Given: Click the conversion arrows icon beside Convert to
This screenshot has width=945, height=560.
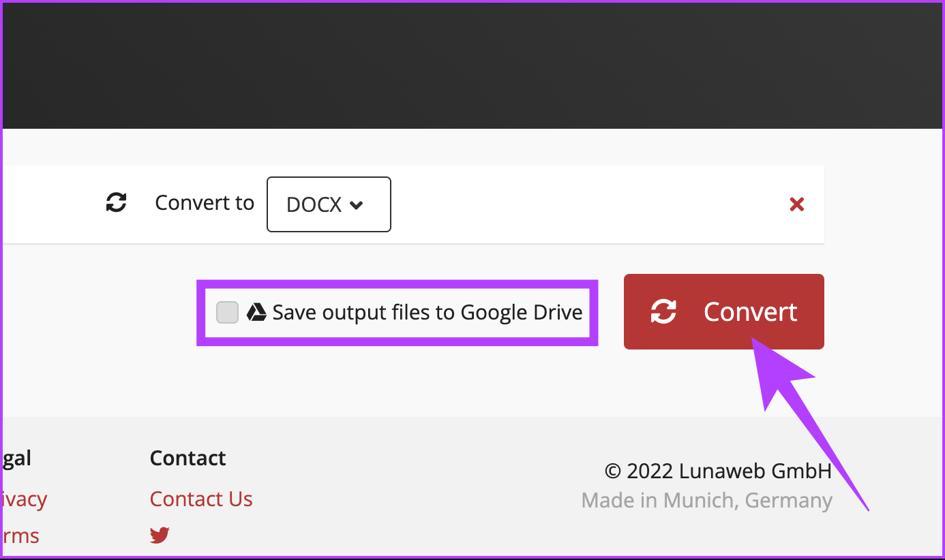Looking at the screenshot, I should pos(116,202).
